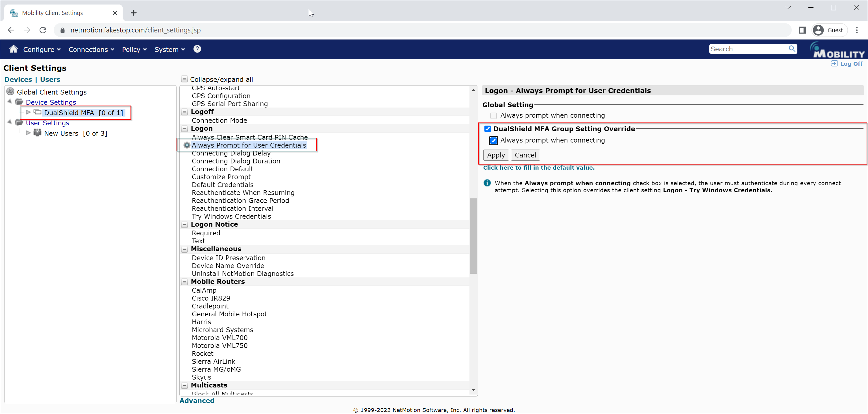868x414 pixels.
Task: Collapse the Mobile Routers section
Action: tap(184, 282)
